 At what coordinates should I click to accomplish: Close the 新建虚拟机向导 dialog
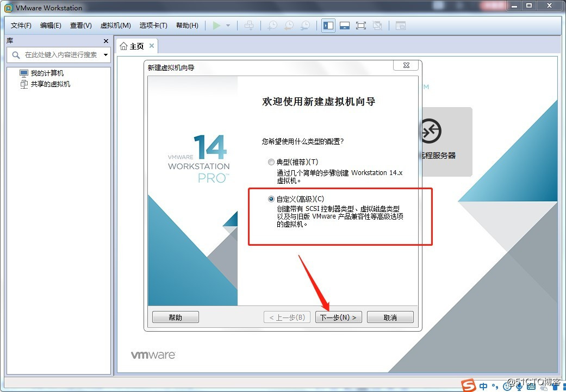406,65
